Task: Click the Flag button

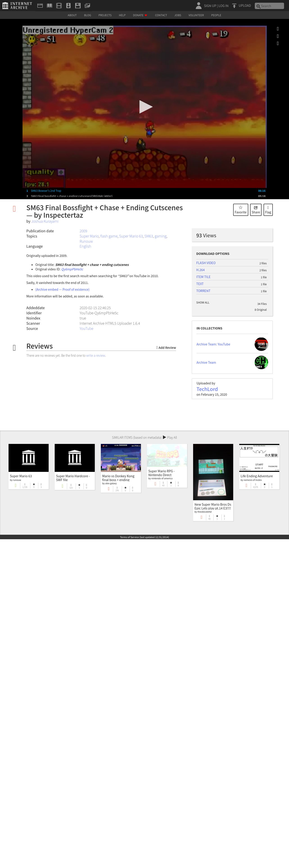Action: (268, 210)
